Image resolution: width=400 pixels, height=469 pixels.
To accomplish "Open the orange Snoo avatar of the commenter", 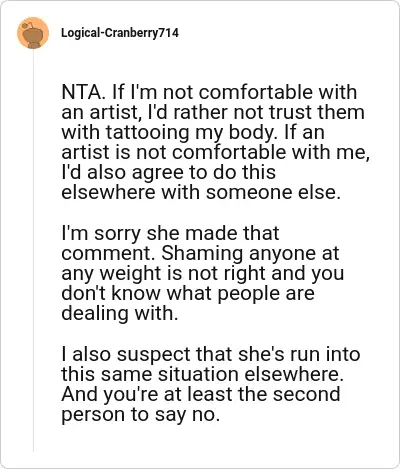I will [x=33, y=33].
